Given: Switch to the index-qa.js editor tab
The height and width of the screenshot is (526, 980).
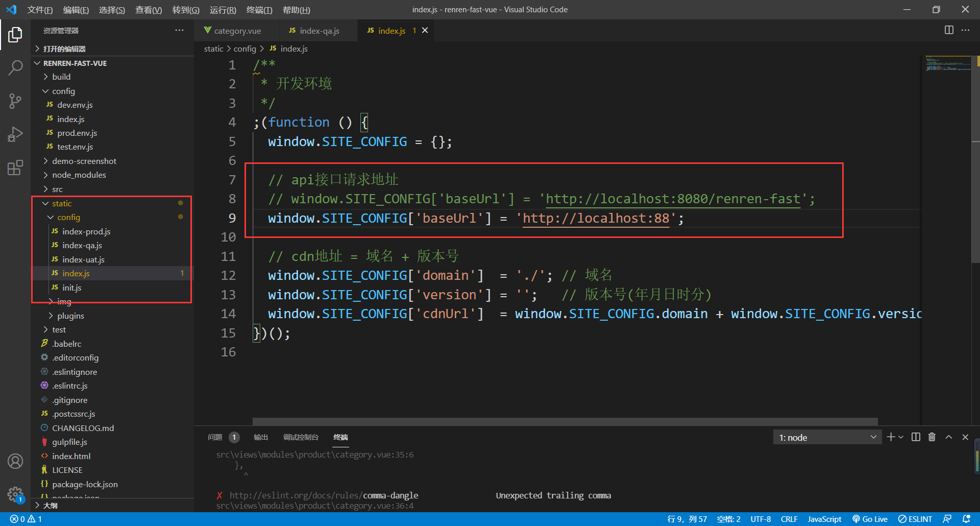Looking at the screenshot, I should [x=319, y=31].
